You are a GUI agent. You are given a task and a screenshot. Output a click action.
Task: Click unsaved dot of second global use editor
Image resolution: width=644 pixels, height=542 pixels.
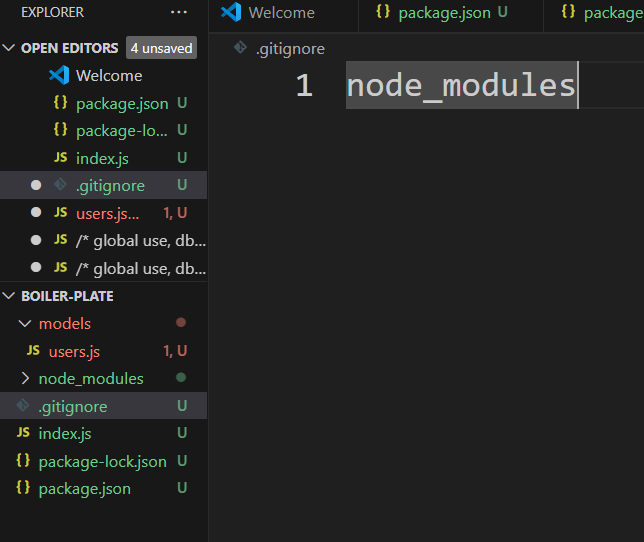(x=36, y=267)
